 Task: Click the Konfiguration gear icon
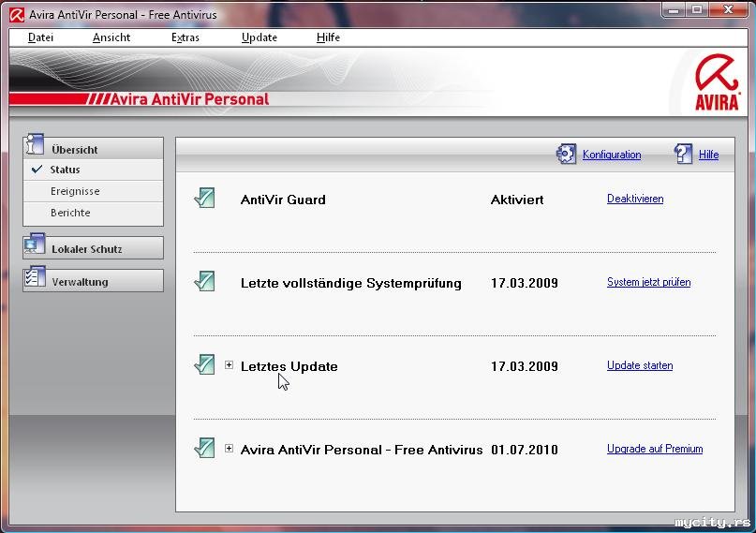point(566,155)
